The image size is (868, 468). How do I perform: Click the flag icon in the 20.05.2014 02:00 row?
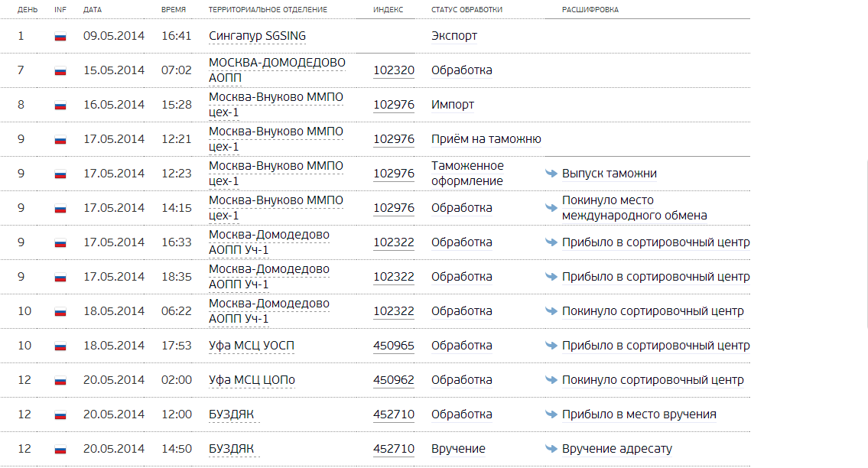tap(60, 381)
